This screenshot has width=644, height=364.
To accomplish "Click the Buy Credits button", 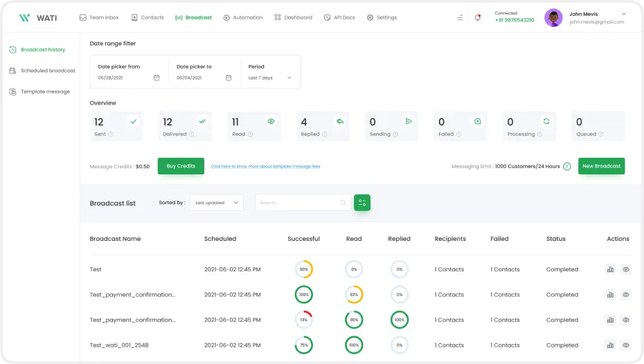I will point(181,166).
